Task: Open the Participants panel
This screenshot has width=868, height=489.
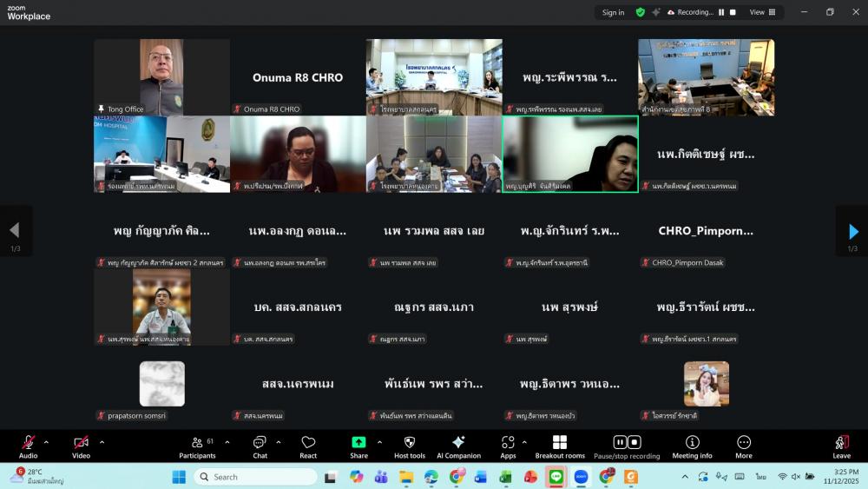Action: click(x=198, y=445)
